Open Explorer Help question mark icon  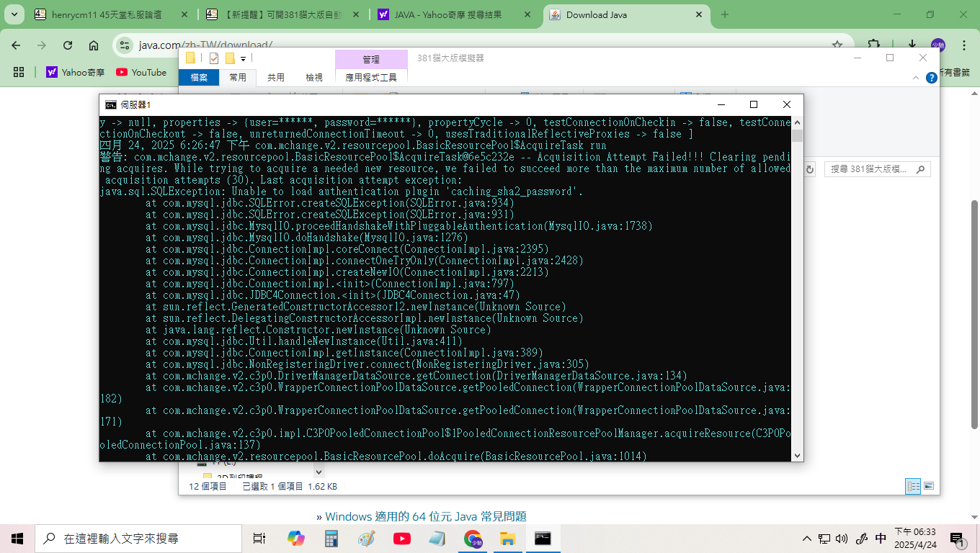(x=932, y=77)
